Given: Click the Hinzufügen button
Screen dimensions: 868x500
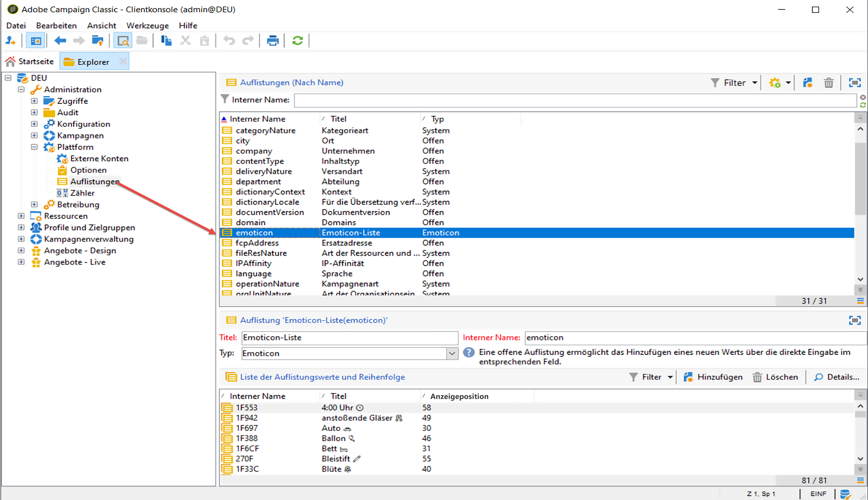Looking at the screenshot, I should click(713, 377).
